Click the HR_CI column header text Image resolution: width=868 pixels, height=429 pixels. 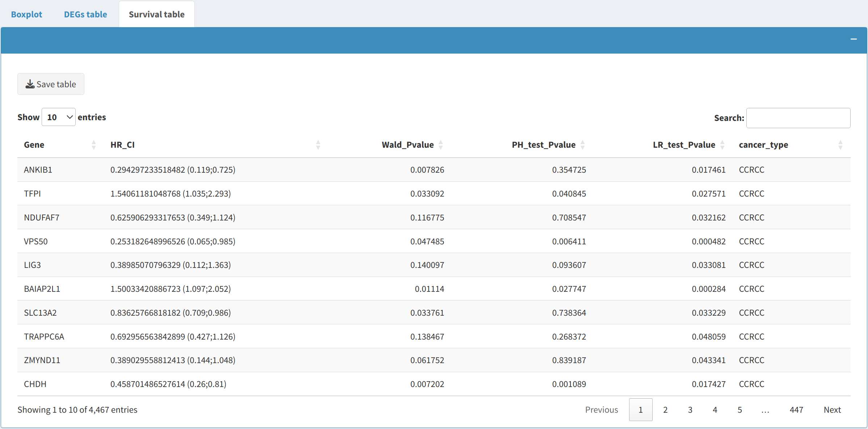(x=122, y=145)
